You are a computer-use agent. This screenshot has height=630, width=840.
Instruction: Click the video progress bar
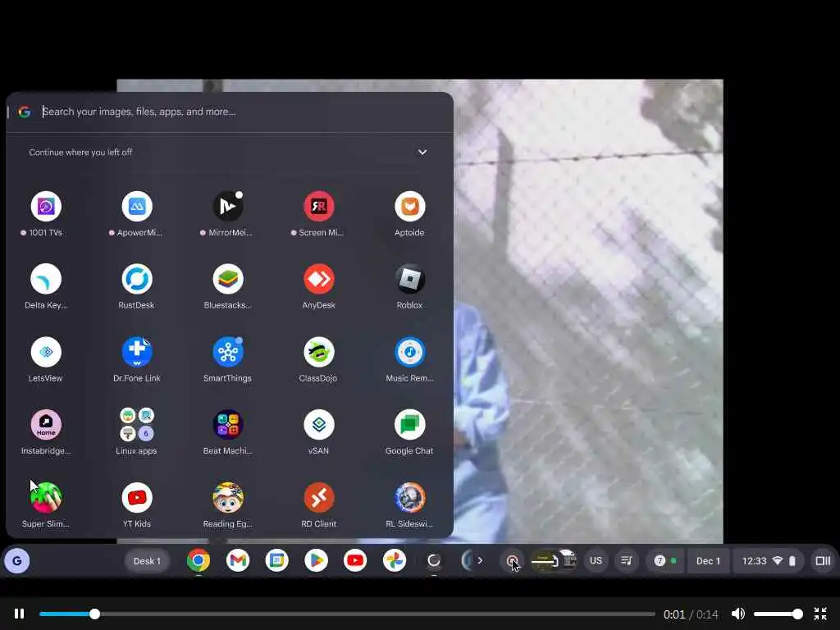347,614
